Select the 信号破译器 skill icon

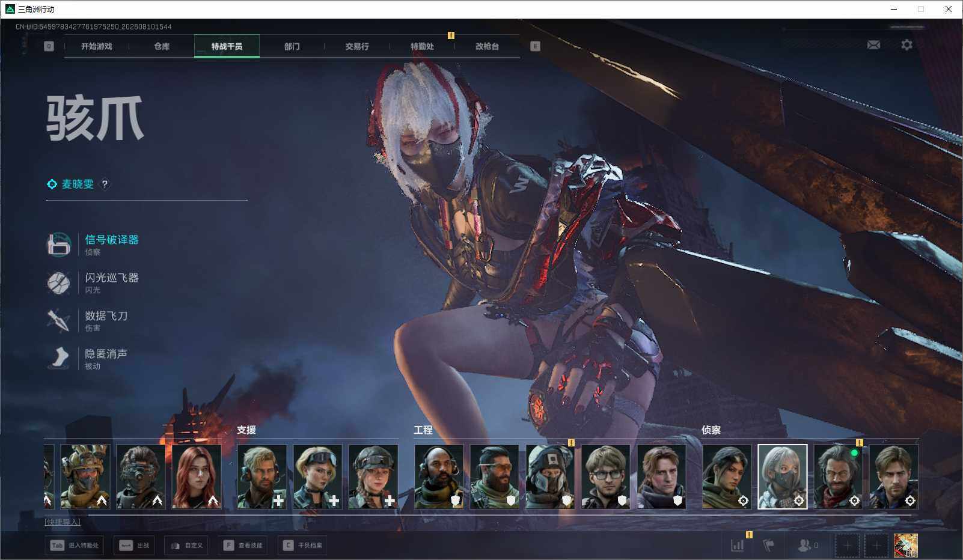pyautogui.click(x=59, y=245)
